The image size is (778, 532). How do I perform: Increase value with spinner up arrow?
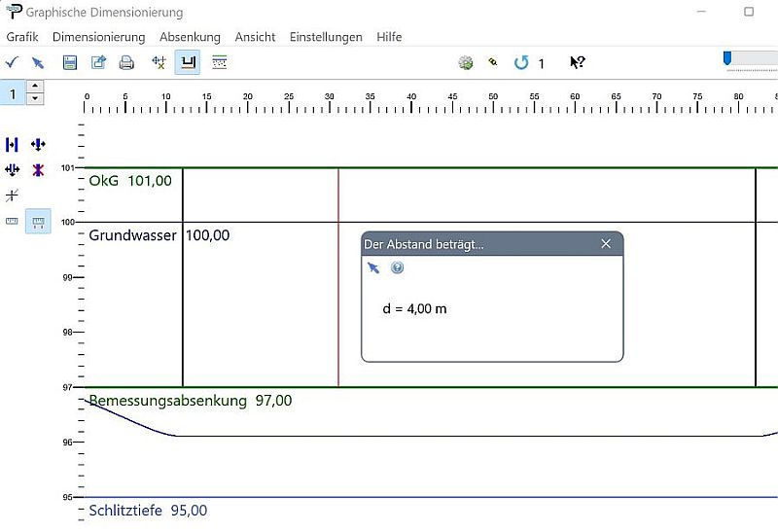[36, 88]
